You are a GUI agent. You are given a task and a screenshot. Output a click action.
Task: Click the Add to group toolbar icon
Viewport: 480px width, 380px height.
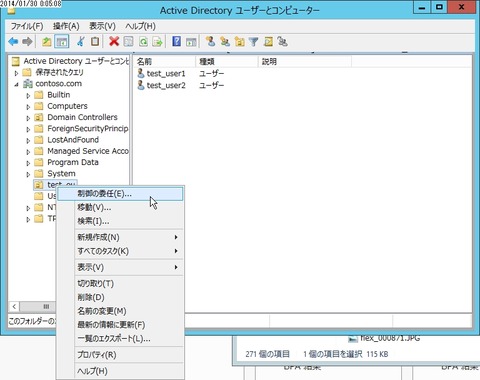[x=283, y=42]
